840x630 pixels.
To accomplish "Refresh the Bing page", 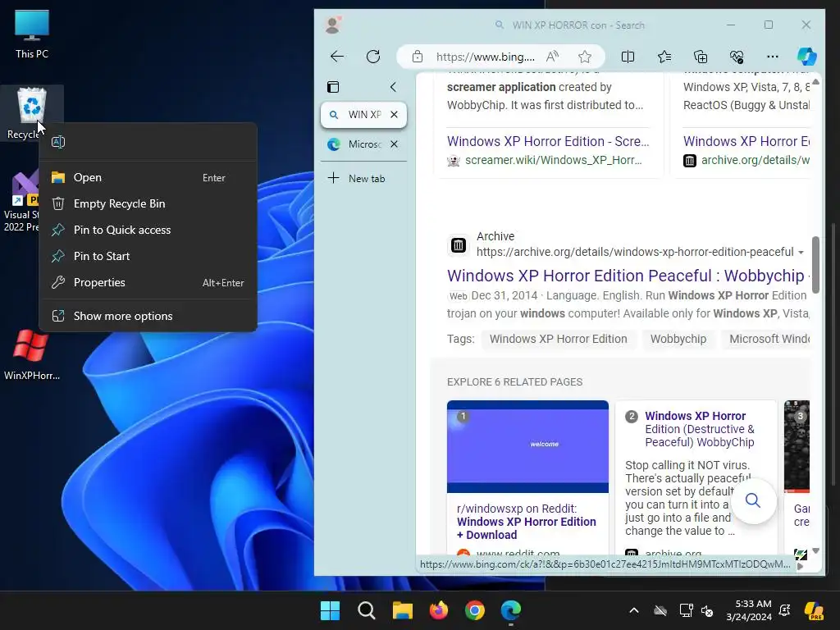I will tap(373, 57).
